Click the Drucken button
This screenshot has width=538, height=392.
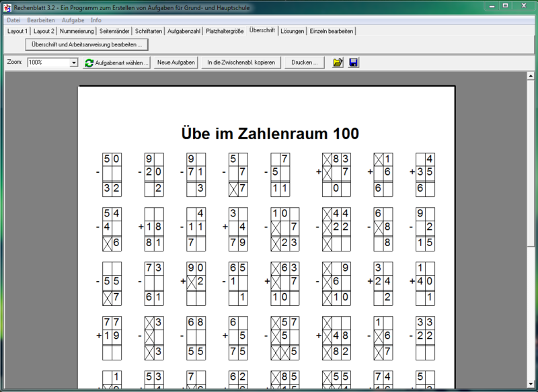point(304,63)
